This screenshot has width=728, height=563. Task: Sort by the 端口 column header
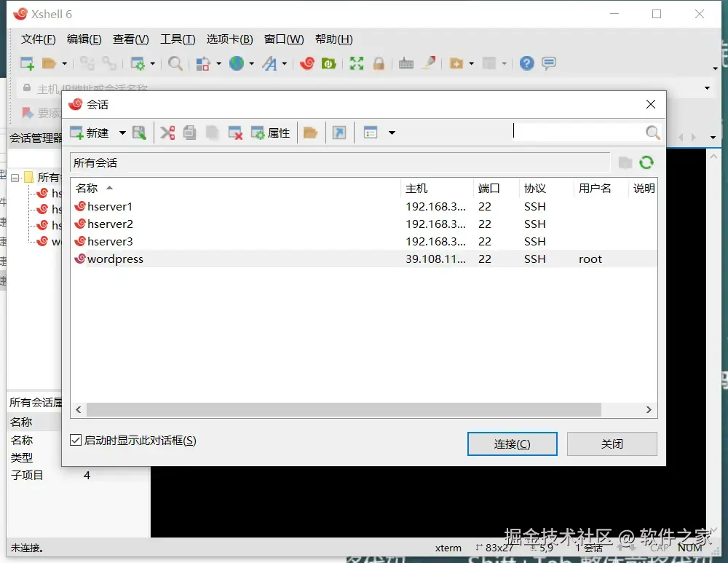496,188
